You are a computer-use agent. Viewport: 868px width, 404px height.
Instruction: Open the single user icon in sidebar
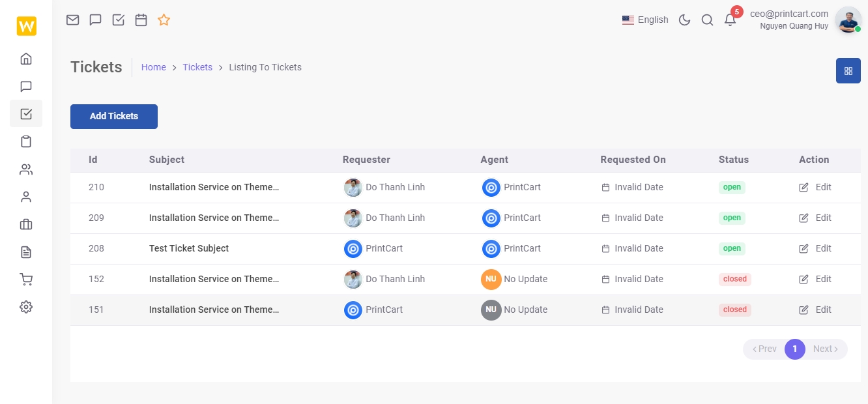click(x=26, y=197)
